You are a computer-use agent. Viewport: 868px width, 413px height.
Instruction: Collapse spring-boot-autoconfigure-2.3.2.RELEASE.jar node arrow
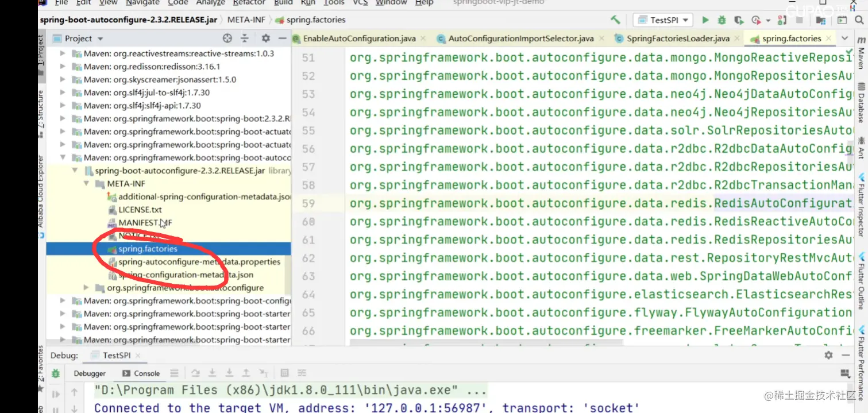(75, 171)
